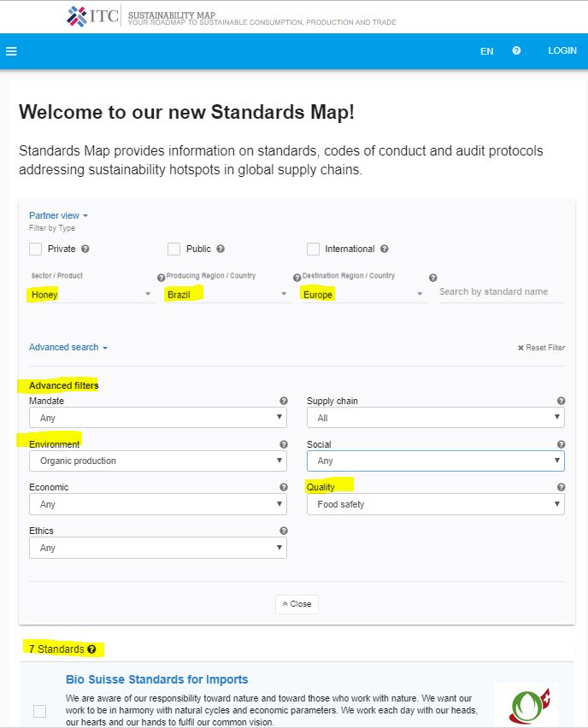Click the help icon beside International
Viewport: 588px width, 728px height.
[384, 250]
